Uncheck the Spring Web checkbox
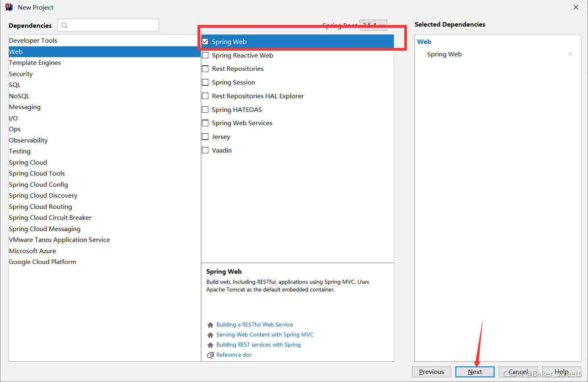The height and width of the screenshot is (382, 588). click(206, 41)
